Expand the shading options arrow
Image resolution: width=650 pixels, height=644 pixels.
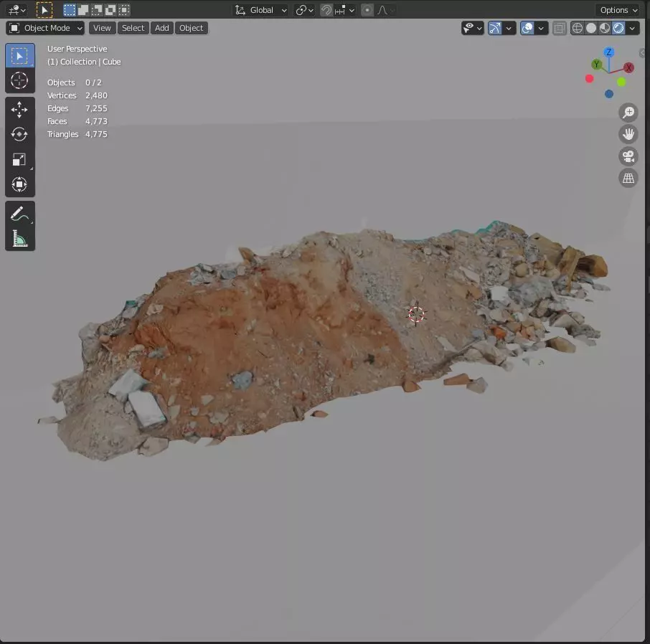click(632, 28)
